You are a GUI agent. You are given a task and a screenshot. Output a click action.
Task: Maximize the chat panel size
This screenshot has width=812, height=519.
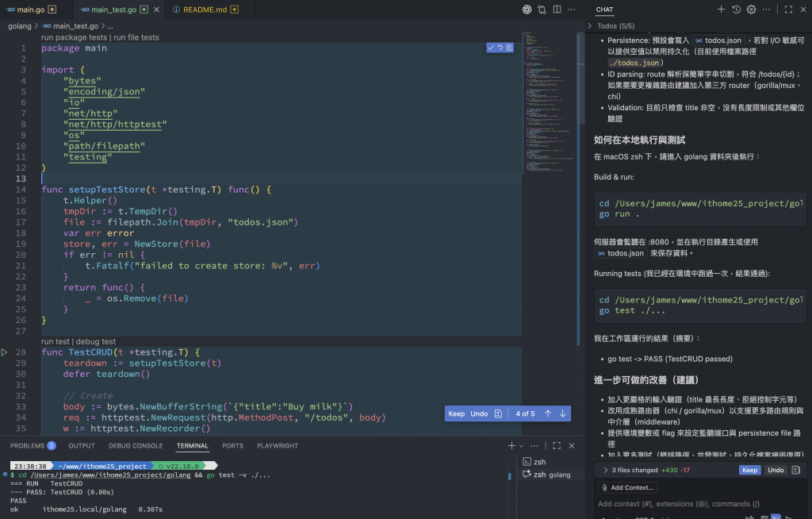pyautogui.click(x=788, y=10)
